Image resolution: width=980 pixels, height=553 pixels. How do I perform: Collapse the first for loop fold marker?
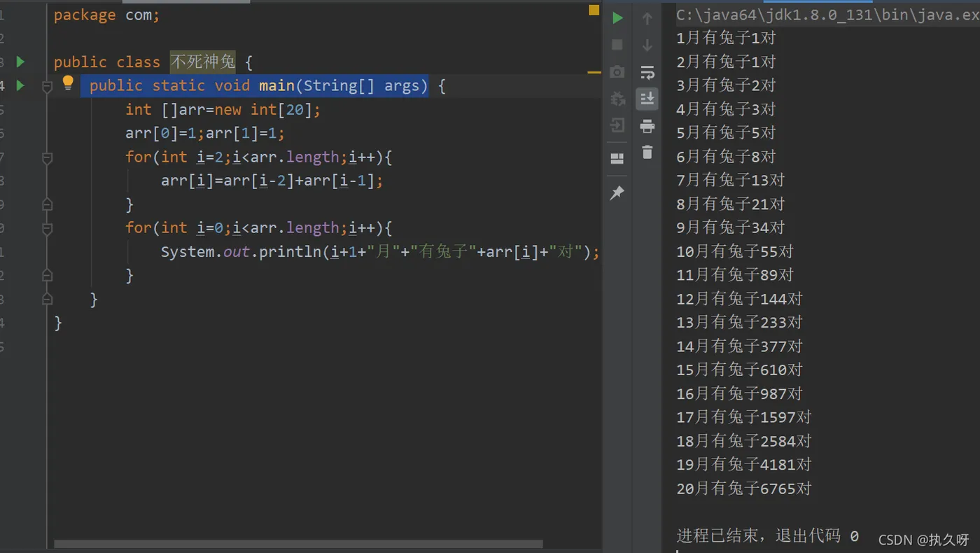[x=47, y=159]
